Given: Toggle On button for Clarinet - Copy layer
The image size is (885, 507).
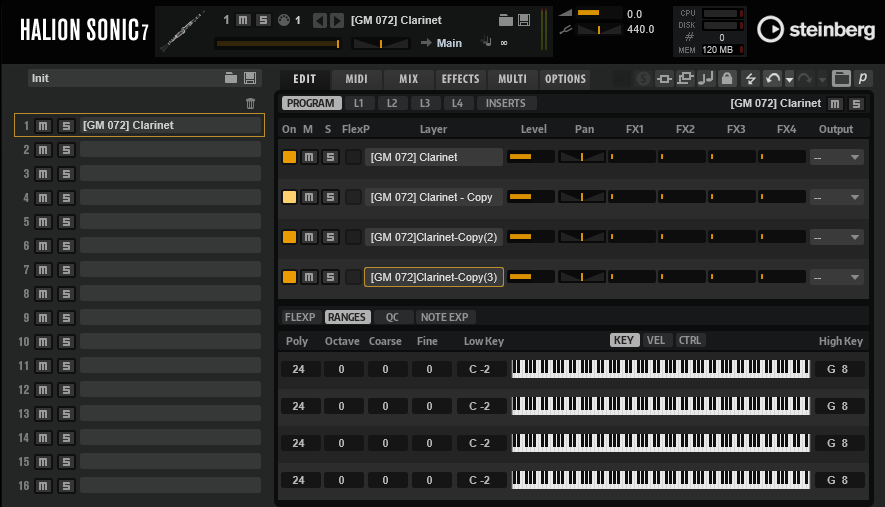Looking at the screenshot, I should tap(289, 197).
